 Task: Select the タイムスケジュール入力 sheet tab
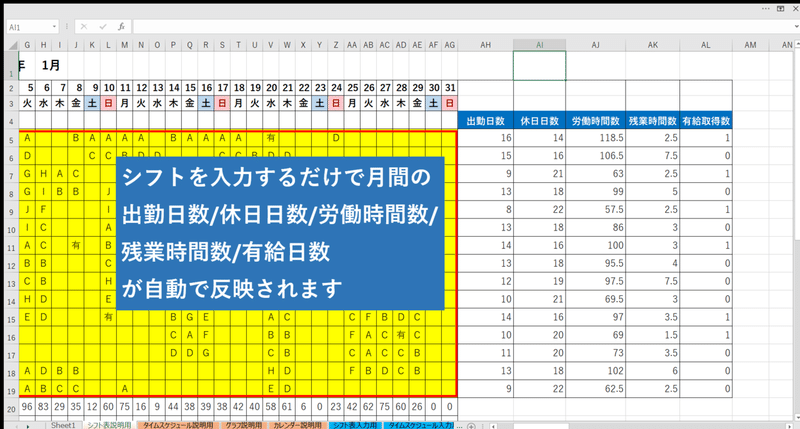coord(419,425)
